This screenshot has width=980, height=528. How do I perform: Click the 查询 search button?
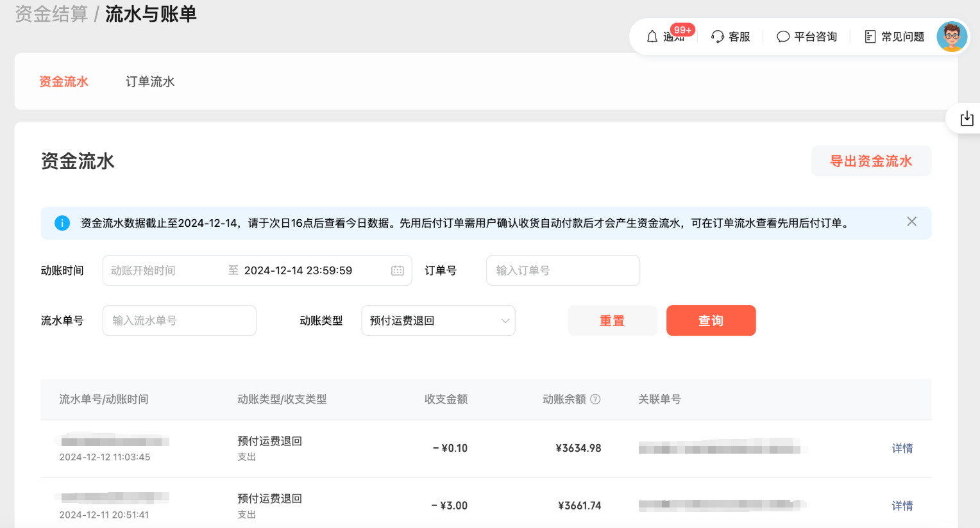711,320
